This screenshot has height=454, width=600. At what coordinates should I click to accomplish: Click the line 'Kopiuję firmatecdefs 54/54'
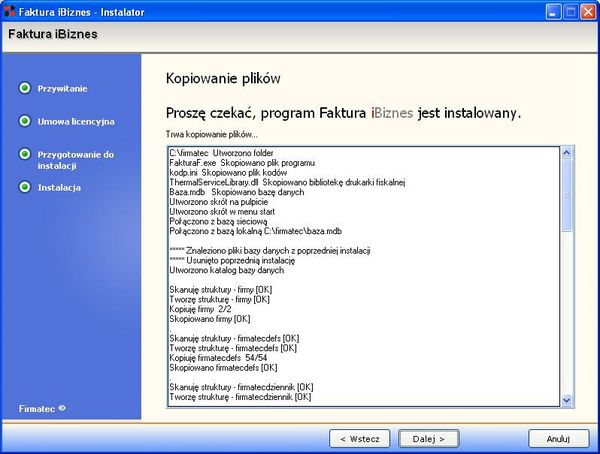pos(218,358)
